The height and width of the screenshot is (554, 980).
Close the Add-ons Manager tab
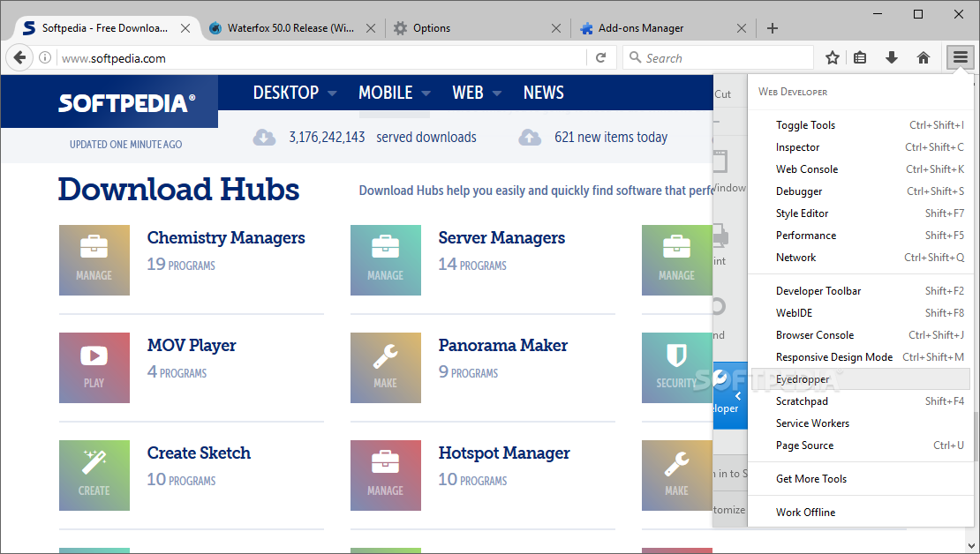(742, 28)
